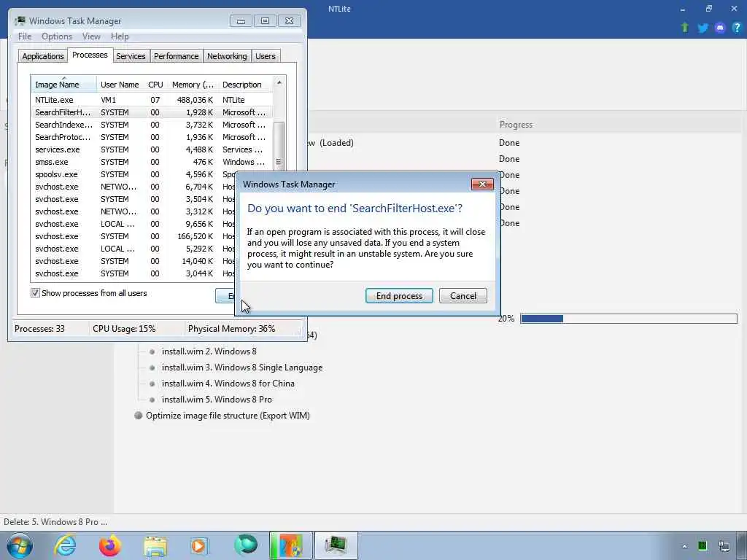The width and height of the screenshot is (747, 560).
Task: Select SearchFilterH... process row
Action: (152, 112)
